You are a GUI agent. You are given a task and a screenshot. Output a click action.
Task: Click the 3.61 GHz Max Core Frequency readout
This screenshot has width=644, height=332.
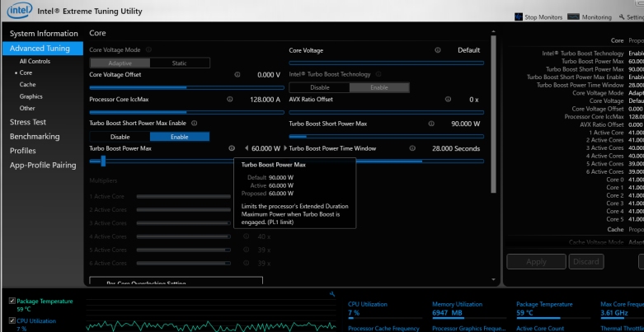coord(614,313)
